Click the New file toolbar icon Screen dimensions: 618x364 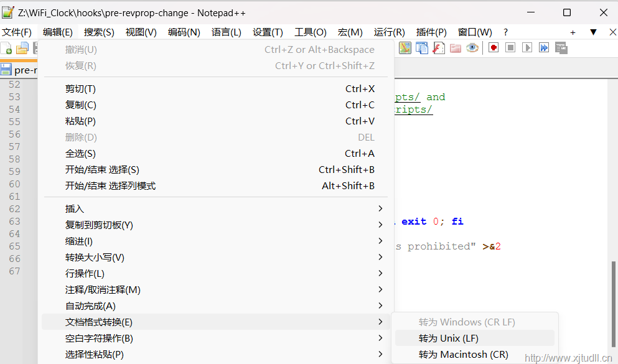(x=7, y=48)
